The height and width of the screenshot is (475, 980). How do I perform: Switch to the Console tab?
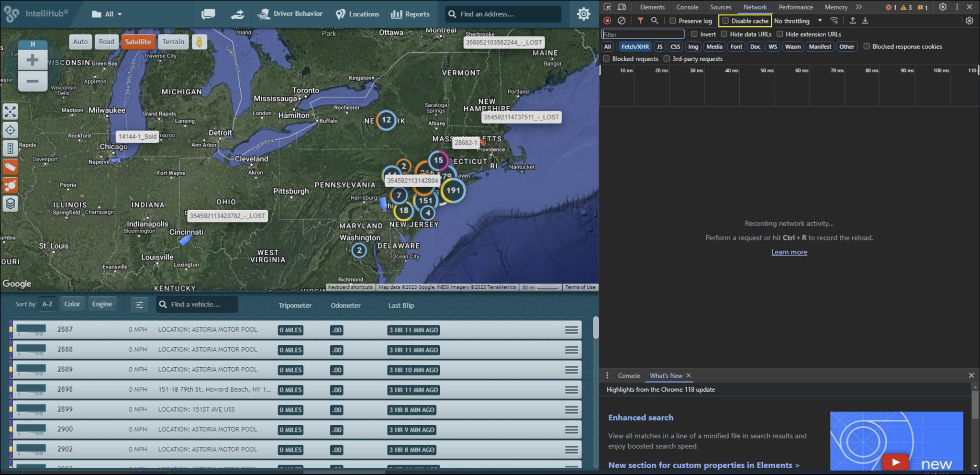coord(687,7)
